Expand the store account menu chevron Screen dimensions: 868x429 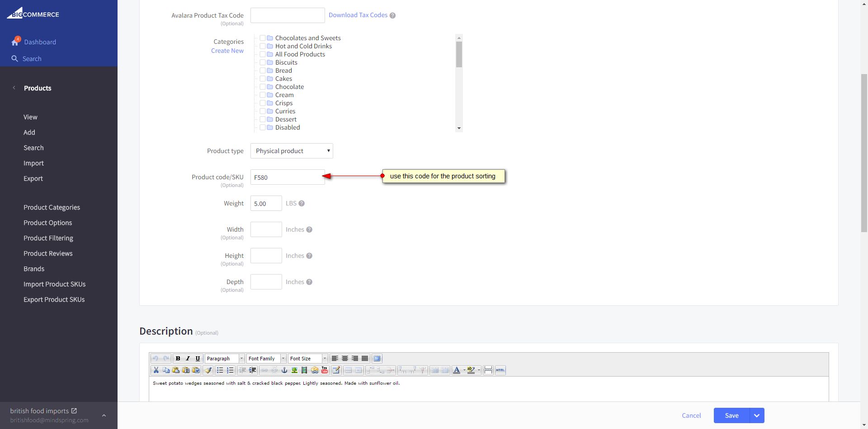click(104, 415)
